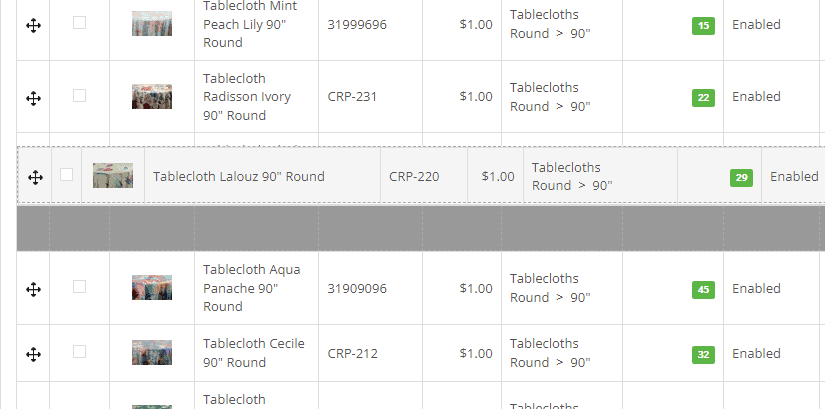Image resolution: width=825 pixels, height=409 pixels.
Task: Click move handle for Tablecloth Cecile row
Action: [33, 354]
